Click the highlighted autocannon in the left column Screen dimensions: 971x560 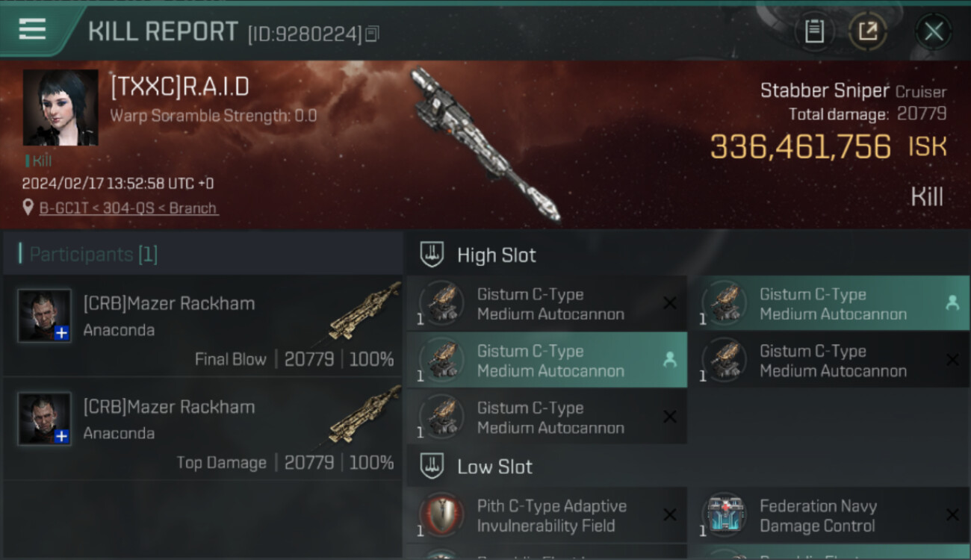547,361
